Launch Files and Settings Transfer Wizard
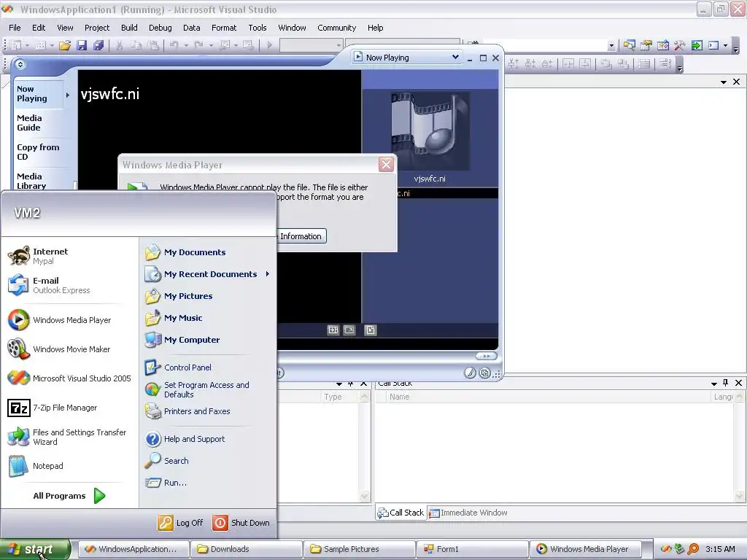 coord(67,437)
